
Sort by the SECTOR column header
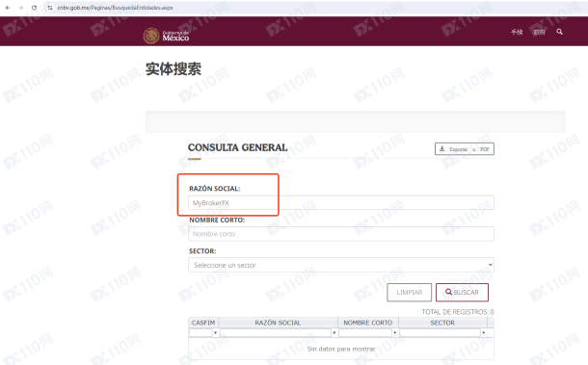coord(442,323)
